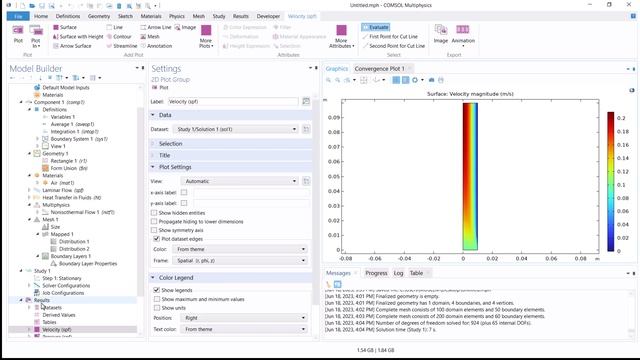Open the Frame dropdown

coord(240,260)
